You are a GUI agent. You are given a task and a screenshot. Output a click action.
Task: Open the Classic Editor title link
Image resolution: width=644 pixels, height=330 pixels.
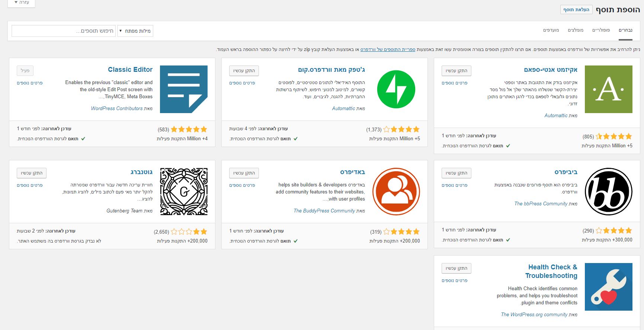pos(130,70)
